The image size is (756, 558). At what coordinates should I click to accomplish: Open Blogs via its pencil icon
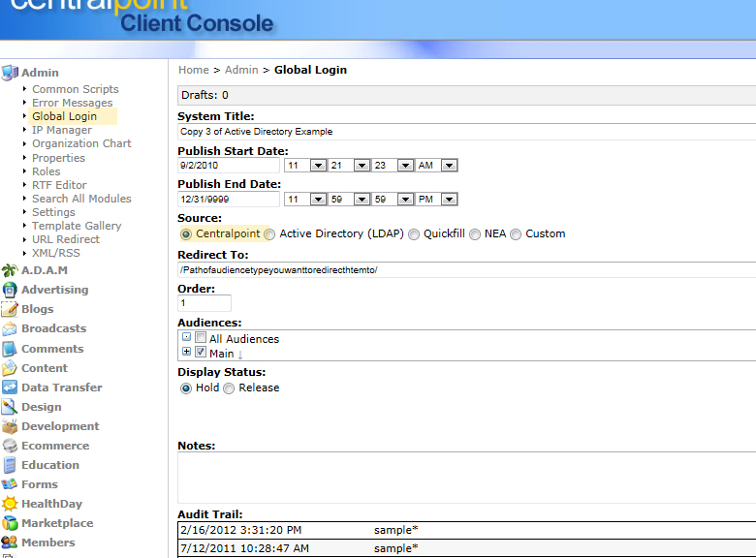click(x=10, y=310)
